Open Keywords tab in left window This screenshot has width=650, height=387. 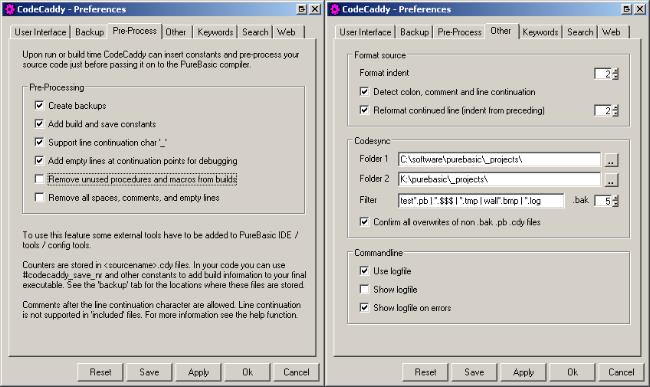(215, 32)
